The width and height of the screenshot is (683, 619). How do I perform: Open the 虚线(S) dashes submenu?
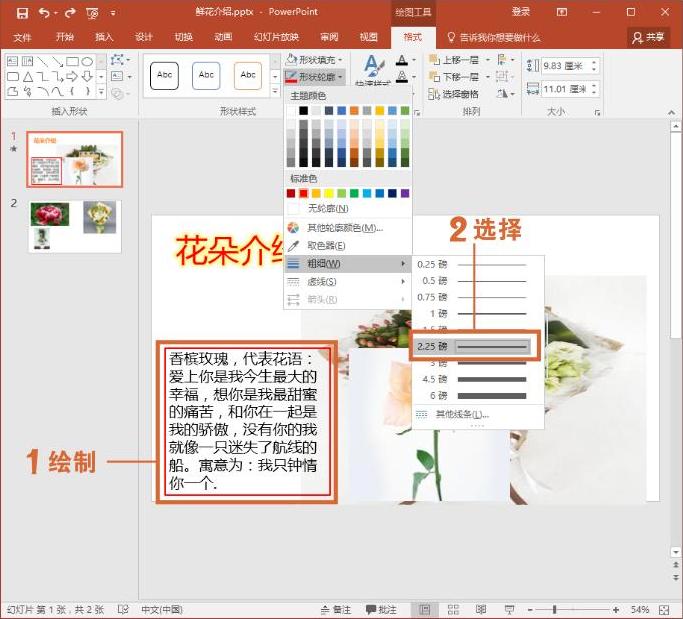[x=348, y=282]
